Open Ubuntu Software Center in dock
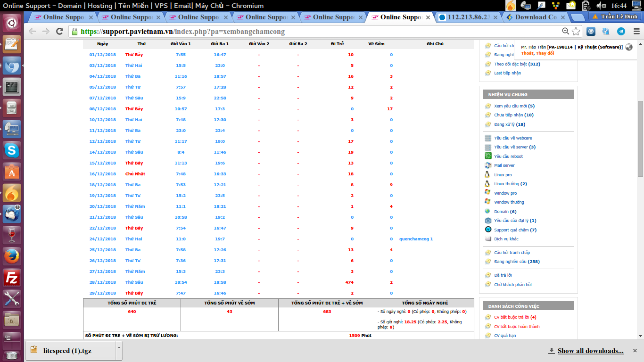644x362 pixels. click(x=12, y=172)
